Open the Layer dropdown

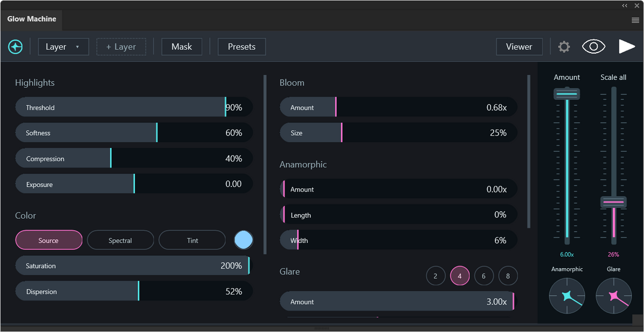coord(63,47)
